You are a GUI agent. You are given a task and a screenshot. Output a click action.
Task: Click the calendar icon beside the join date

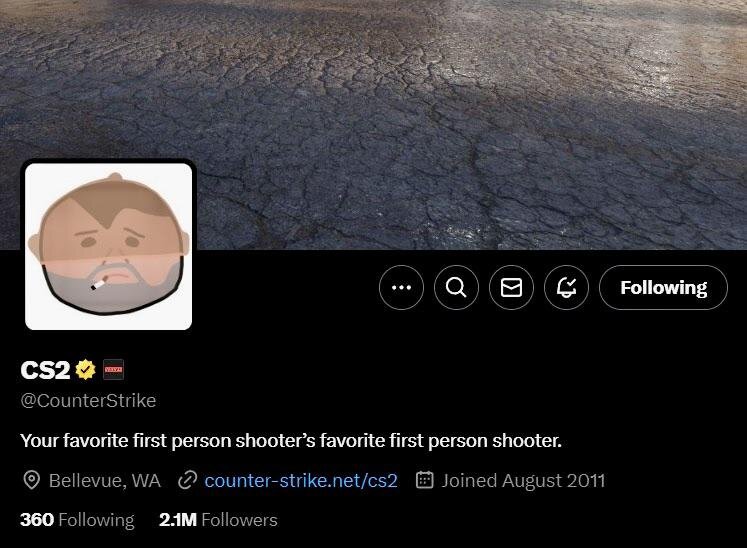[x=424, y=480]
